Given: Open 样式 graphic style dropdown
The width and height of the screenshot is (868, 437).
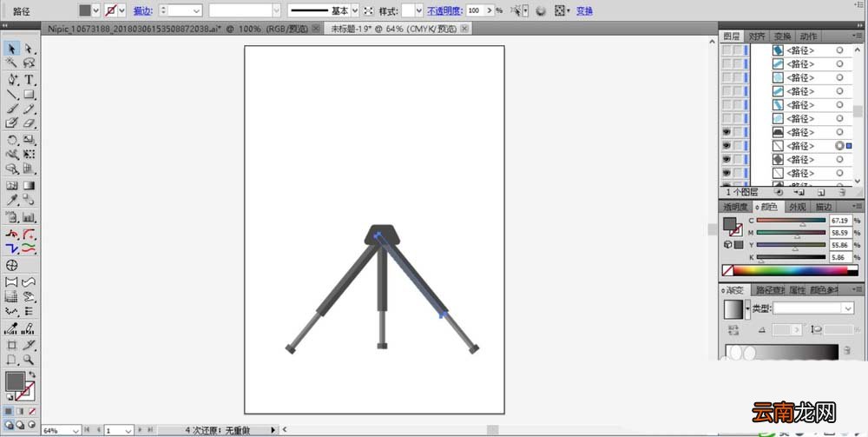Looking at the screenshot, I should pyautogui.click(x=418, y=10).
